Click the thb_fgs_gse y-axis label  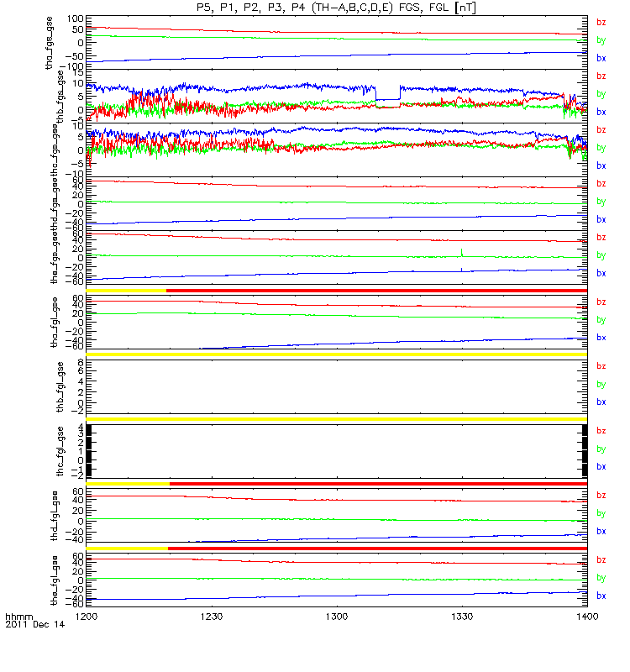coord(60,97)
